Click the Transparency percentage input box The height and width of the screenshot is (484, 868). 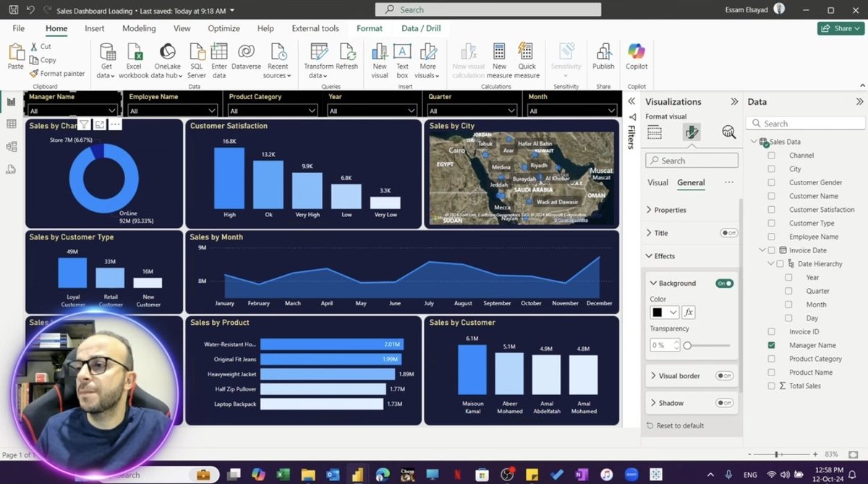tap(665, 346)
